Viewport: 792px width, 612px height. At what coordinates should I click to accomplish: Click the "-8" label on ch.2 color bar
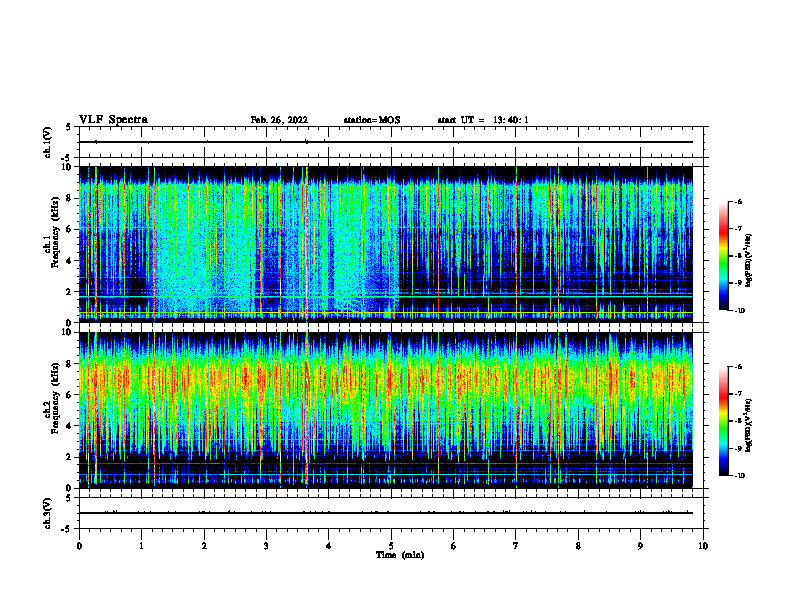pyautogui.click(x=738, y=421)
